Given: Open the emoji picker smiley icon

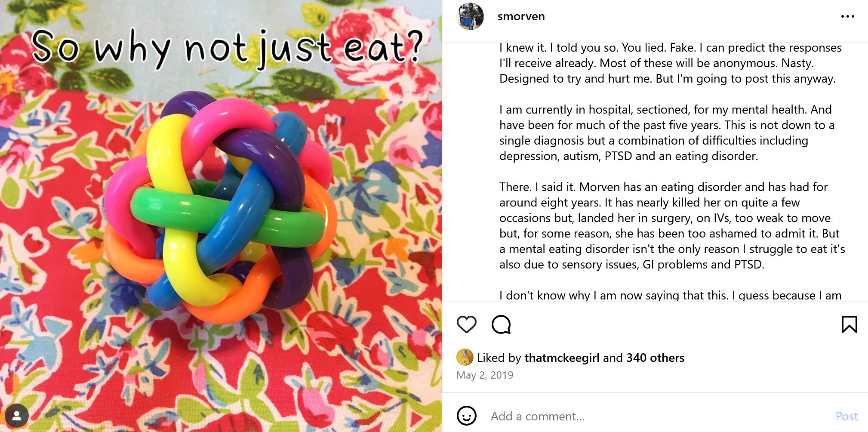Looking at the screenshot, I should (x=466, y=416).
